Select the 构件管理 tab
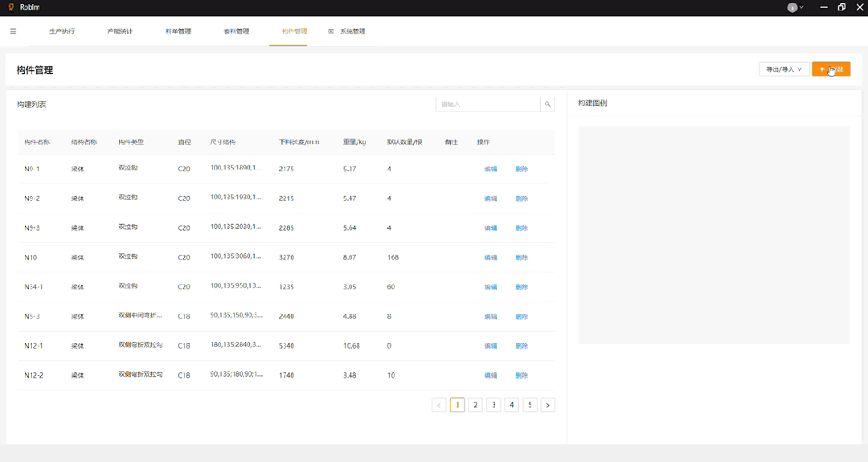The image size is (868, 462). [294, 31]
